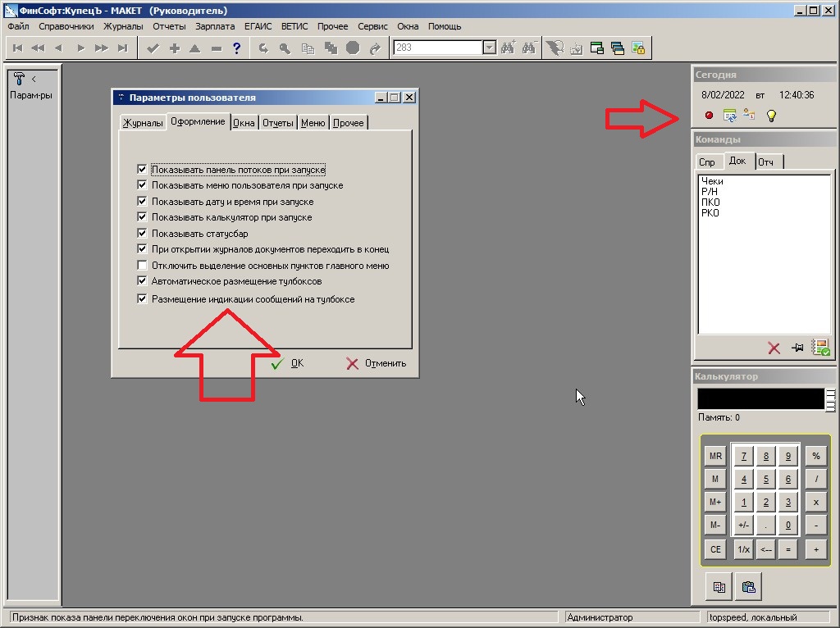This screenshot has width=840, height=628.
Task: Click the Отменить cancel button
Action: pos(377,363)
